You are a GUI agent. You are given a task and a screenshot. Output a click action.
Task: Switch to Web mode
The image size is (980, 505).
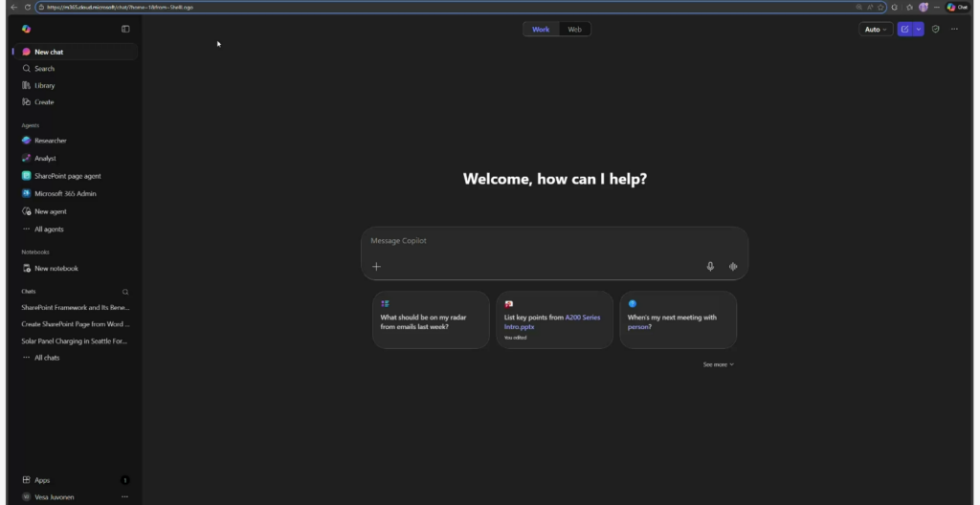(x=574, y=29)
